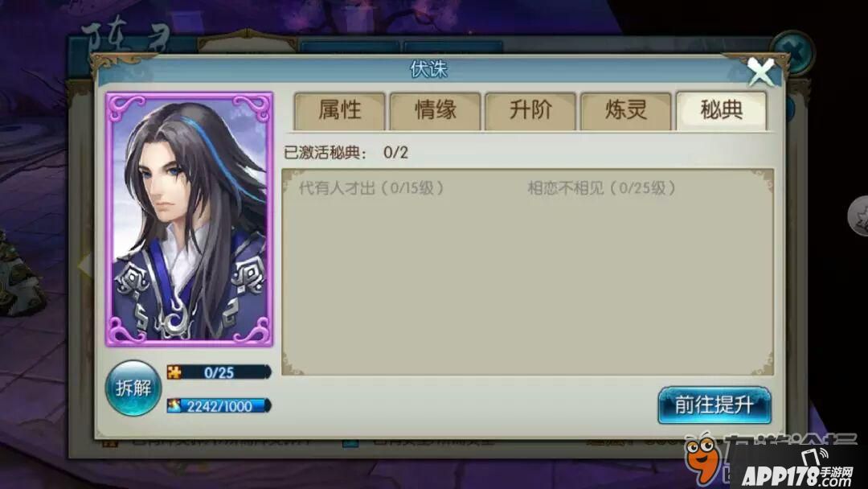Image resolution: width=868 pixels, height=489 pixels.
Task: Click the character portrait card
Action: (190, 220)
